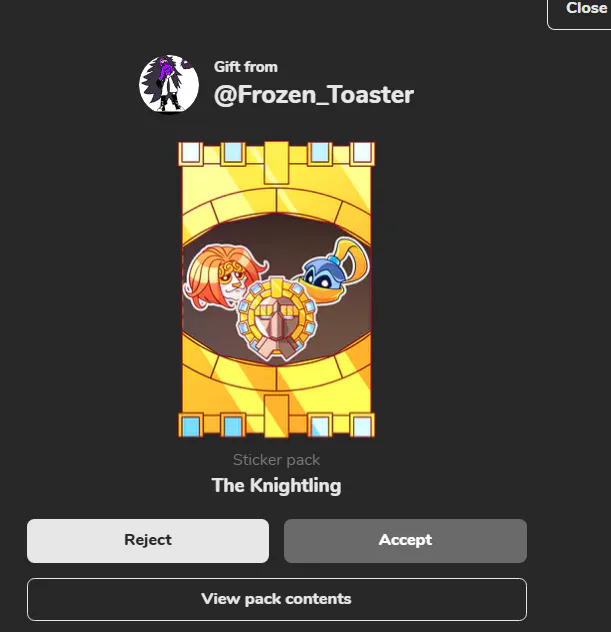The height and width of the screenshot is (632, 611).
Task: Click the golden sticker pack card
Action: click(x=276, y=289)
